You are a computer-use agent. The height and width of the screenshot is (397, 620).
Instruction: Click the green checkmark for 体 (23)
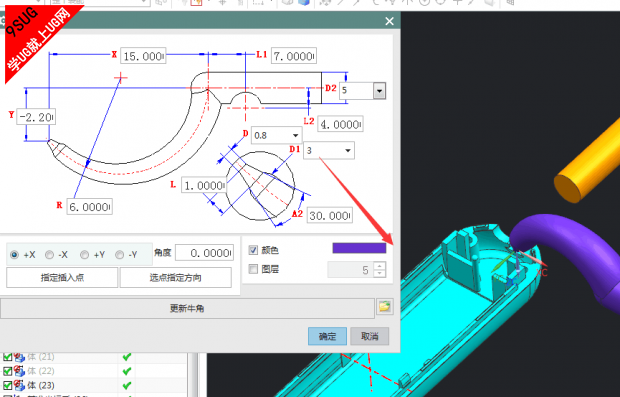click(127, 385)
